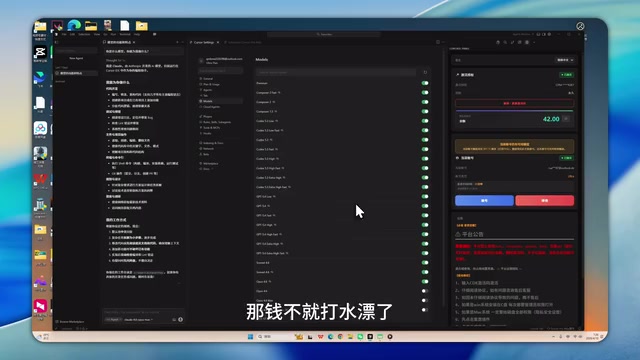Click the search box in Windows taskbar
The width and height of the screenshot is (640, 360).
(273, 337)
